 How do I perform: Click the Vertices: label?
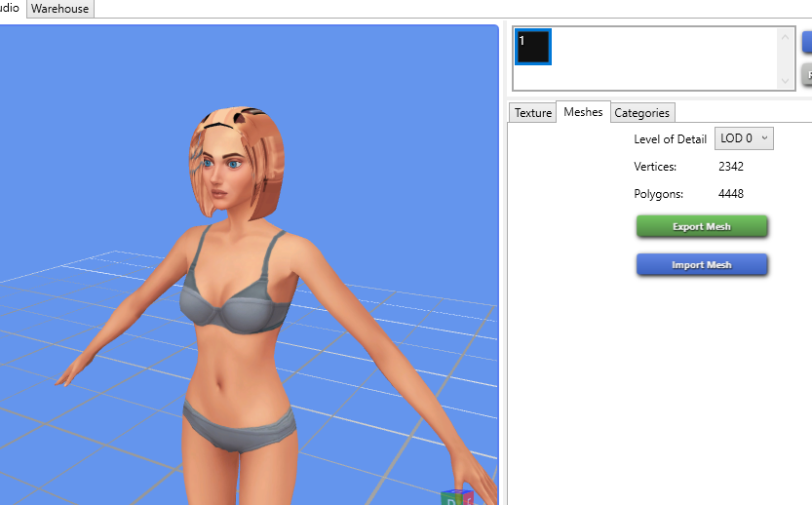(x=655, y=167)
